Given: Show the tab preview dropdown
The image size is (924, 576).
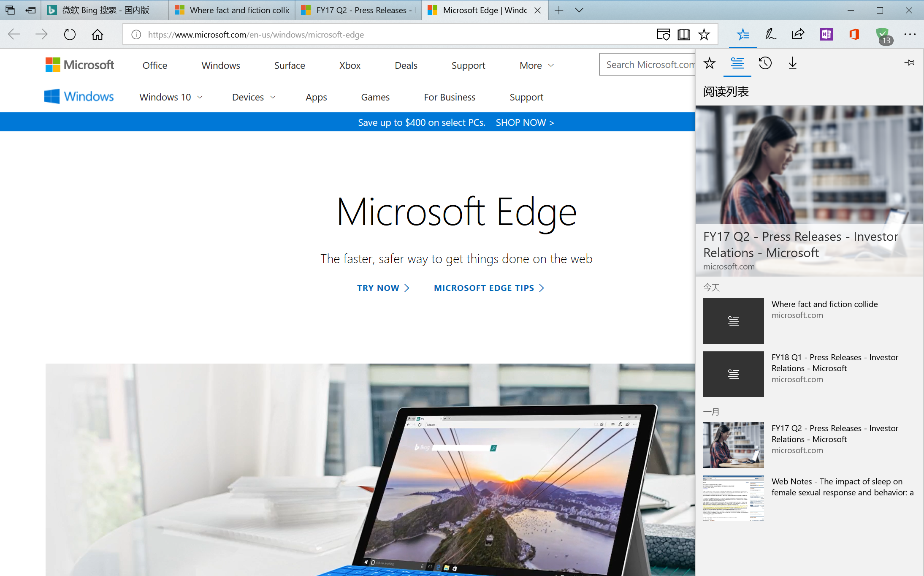Looking at the screenshot, I should [x=579, y=10].
